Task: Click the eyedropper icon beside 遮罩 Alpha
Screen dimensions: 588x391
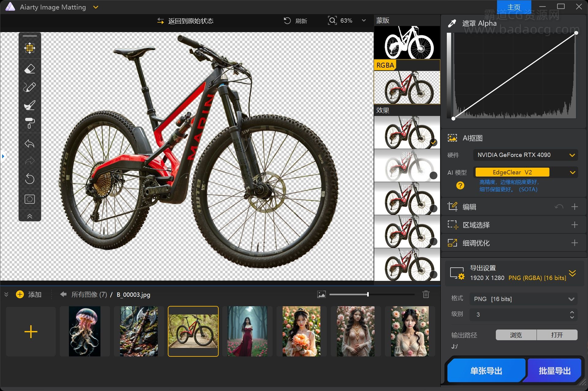Action: pyautogui.click(x=452, y=23)
